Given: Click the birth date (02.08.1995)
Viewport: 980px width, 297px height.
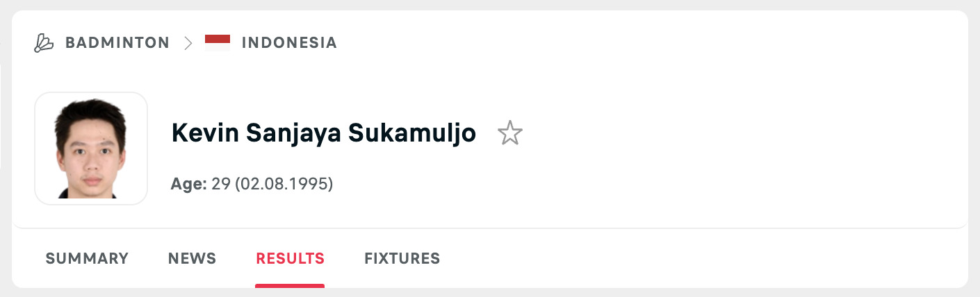Looking at the screenshot, I should click(x=284, y=185).
